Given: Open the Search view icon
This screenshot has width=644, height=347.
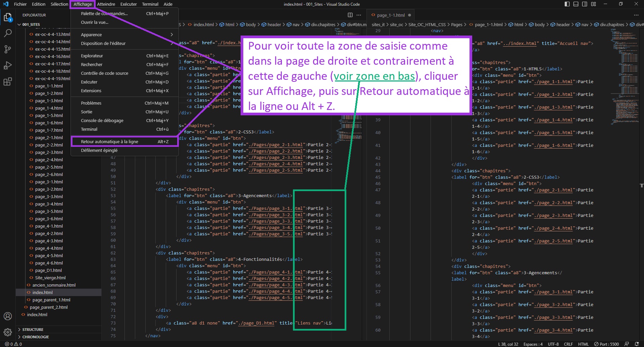Looking at the screenshot, I should coord(8,33).
